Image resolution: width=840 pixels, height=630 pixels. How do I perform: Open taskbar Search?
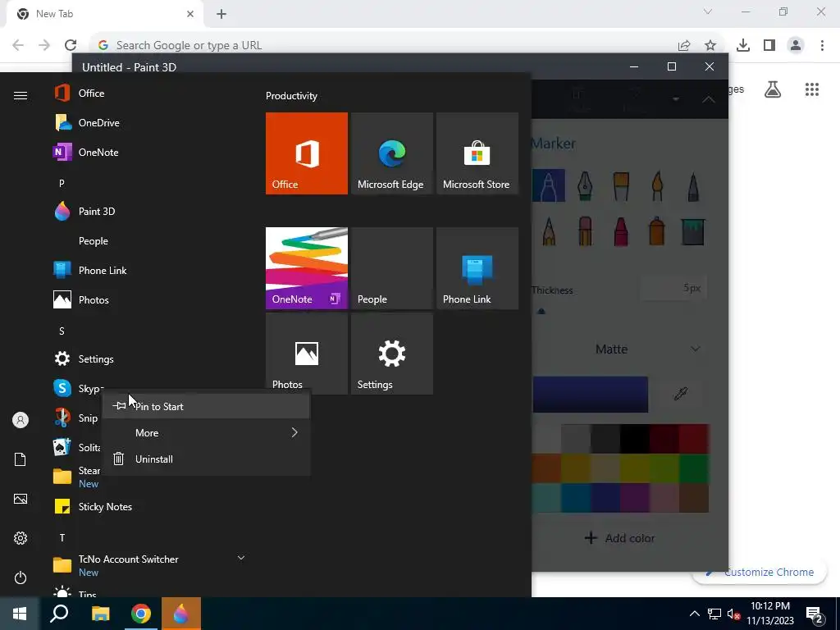[59, 614]
